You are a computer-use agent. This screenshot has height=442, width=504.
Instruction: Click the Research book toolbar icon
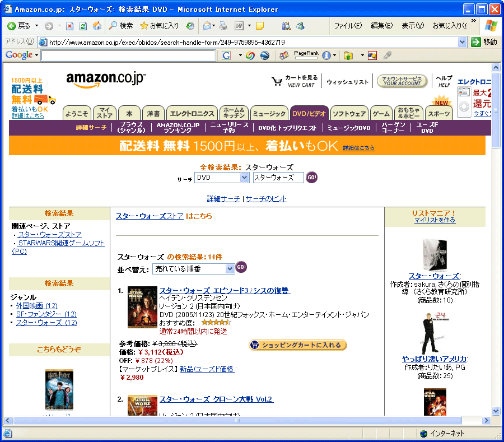pyautogui.click(x=286, y=26)
